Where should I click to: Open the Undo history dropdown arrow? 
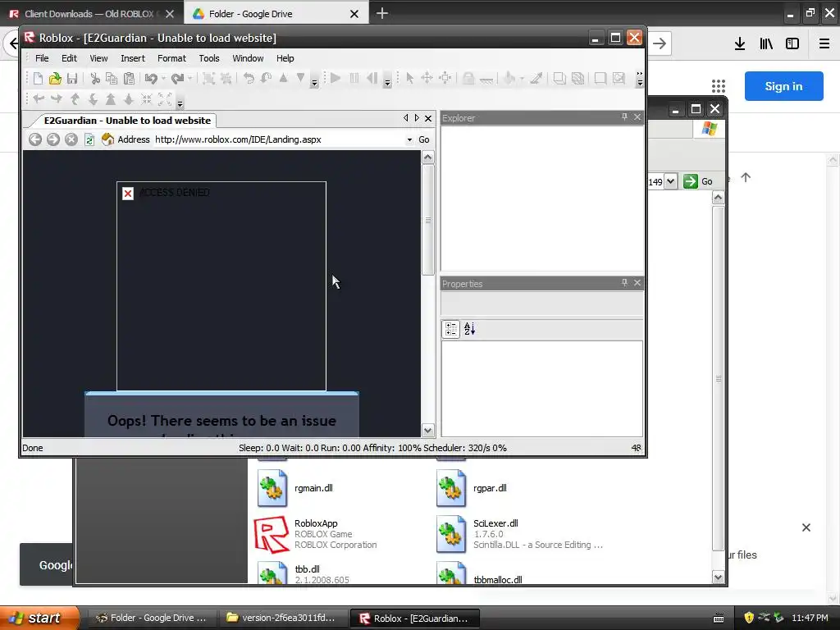coord(163,79)
